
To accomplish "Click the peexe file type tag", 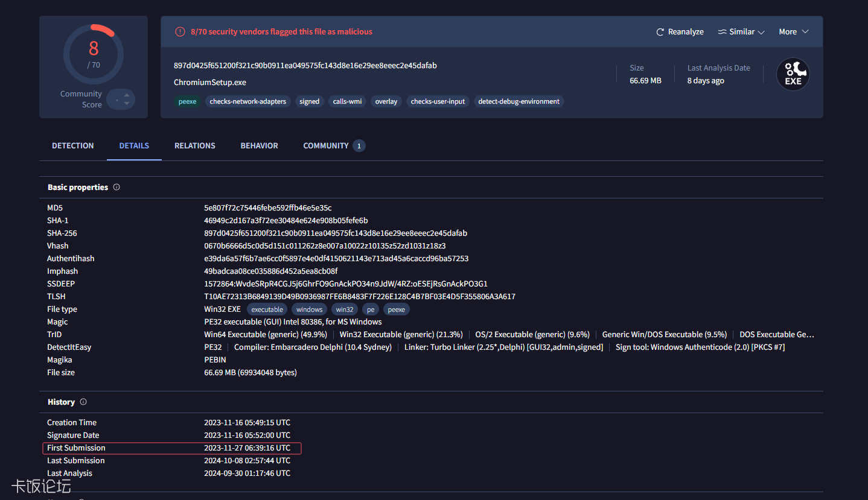I will 397,309.
